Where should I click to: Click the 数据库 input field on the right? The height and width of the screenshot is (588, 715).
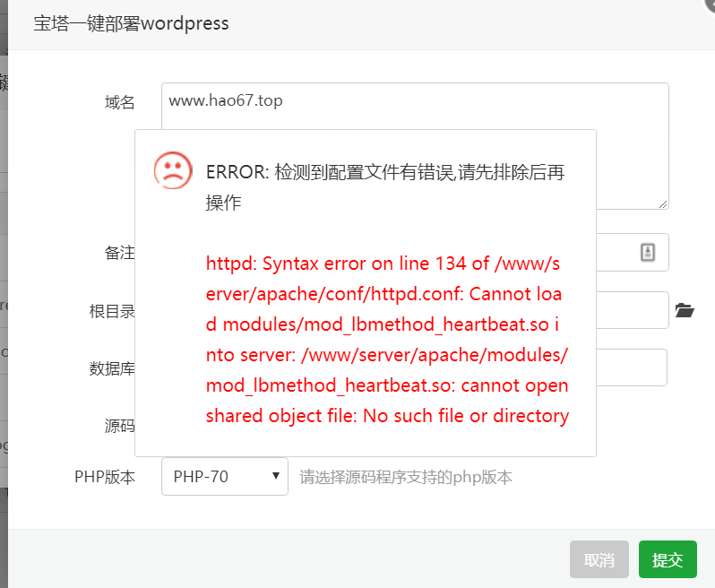point(632,367)
